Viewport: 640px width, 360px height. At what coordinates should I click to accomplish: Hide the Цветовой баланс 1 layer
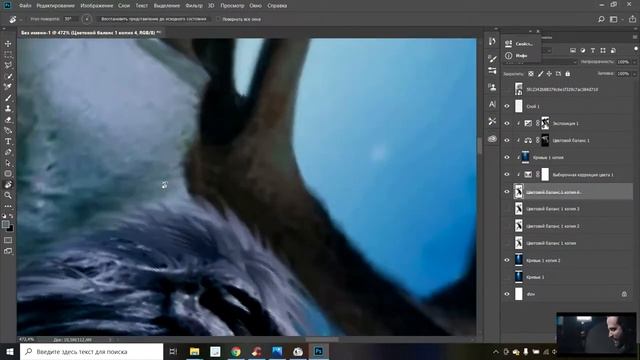507,140
